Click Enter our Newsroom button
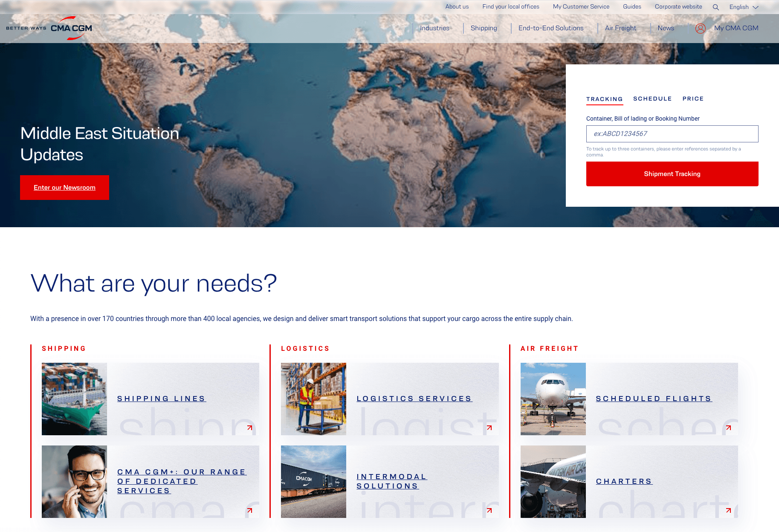 pos(64,188)
